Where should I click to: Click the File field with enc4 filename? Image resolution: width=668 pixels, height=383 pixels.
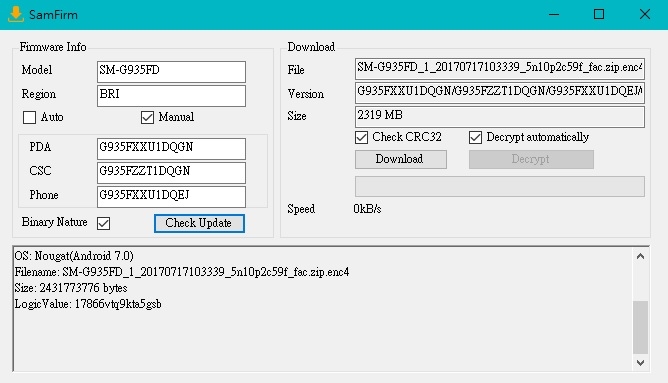click(500, 69)
